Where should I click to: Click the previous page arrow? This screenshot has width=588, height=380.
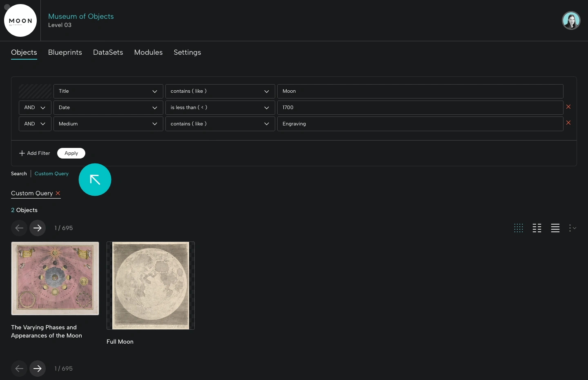(19, 228)
